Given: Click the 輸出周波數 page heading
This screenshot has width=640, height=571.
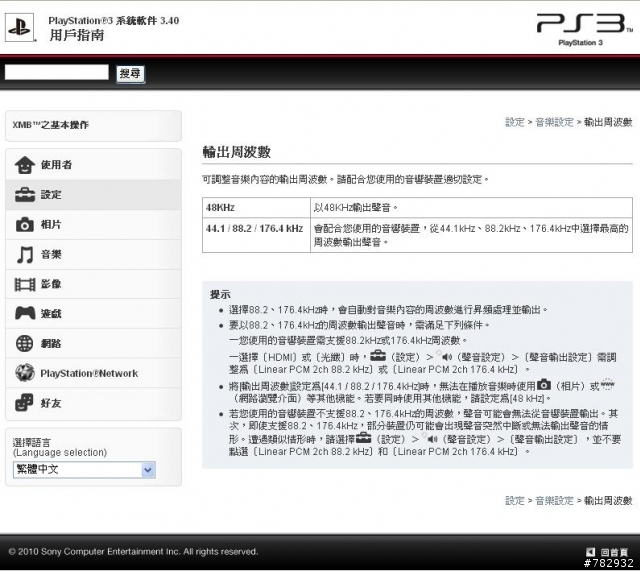Looking at the screenshot, I should point(237,152).
